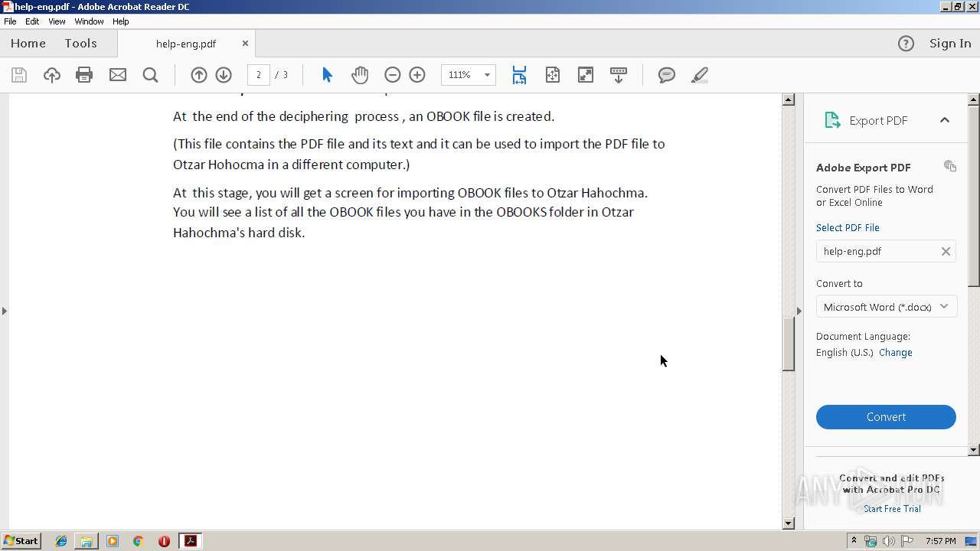
Task: Go to next page arrow
Action: [224, 75]
